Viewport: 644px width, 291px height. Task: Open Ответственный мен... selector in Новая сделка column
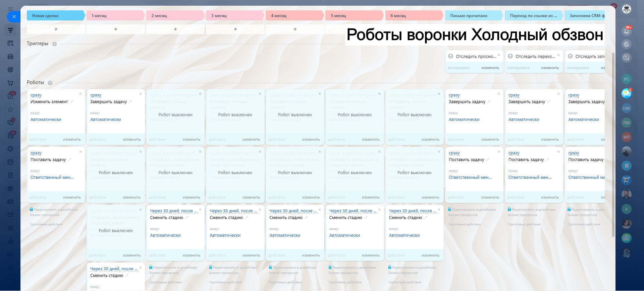point(52,177)
